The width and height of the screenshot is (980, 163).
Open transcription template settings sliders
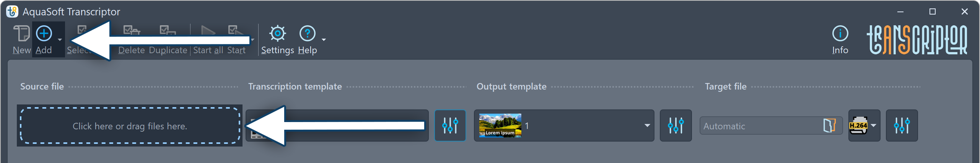450,126
